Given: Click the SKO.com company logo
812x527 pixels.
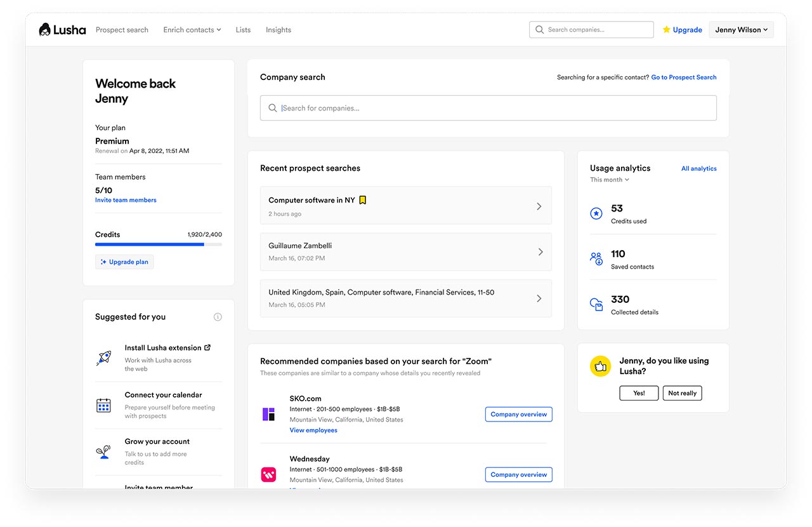Looking at the screenshot, I should pyautogui.click(x=268, y=415).
